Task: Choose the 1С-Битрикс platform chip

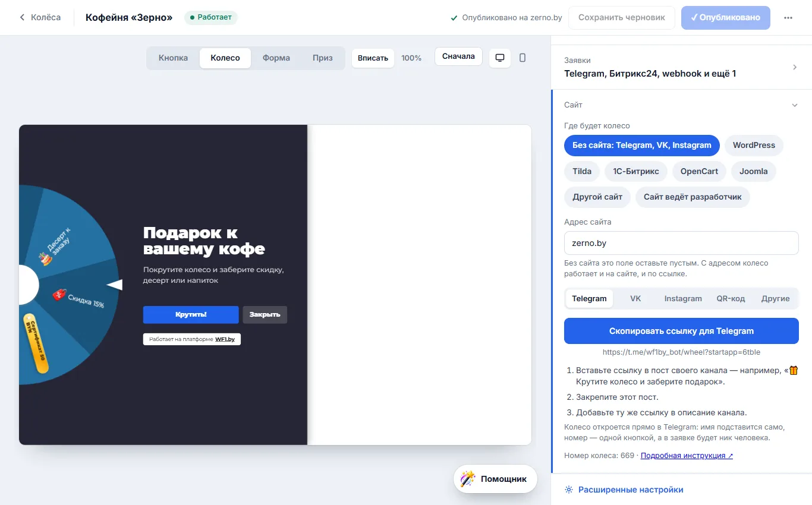Action: click(x=636, y=172)
